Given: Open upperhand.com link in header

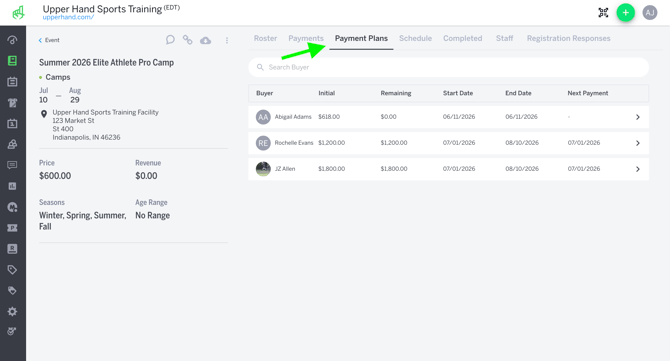Looking at the screenshot, I should [x=68, y=17].
